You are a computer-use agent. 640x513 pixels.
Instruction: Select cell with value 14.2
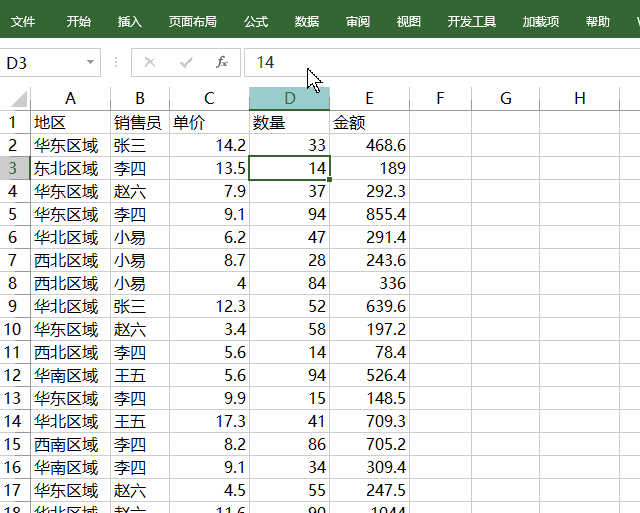tap(209, 145)
